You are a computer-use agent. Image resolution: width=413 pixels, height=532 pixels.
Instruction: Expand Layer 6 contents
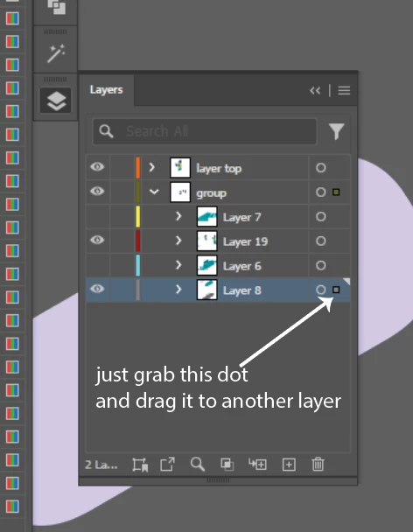point(178,265)
